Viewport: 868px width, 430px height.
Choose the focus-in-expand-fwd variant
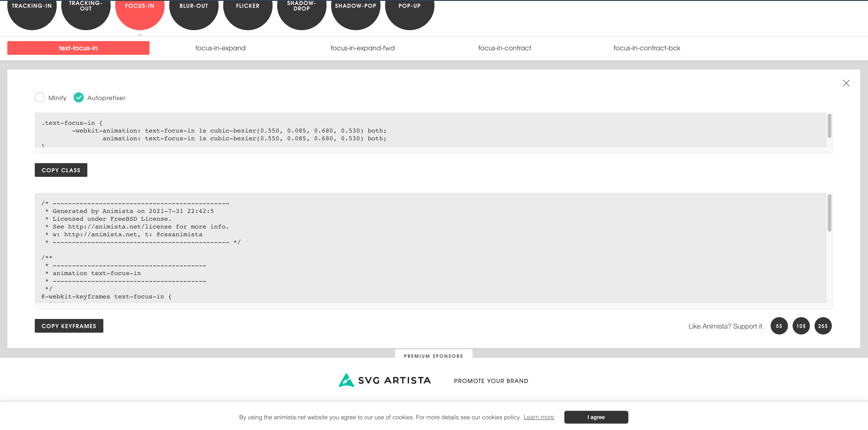click(x=363, y=48)
